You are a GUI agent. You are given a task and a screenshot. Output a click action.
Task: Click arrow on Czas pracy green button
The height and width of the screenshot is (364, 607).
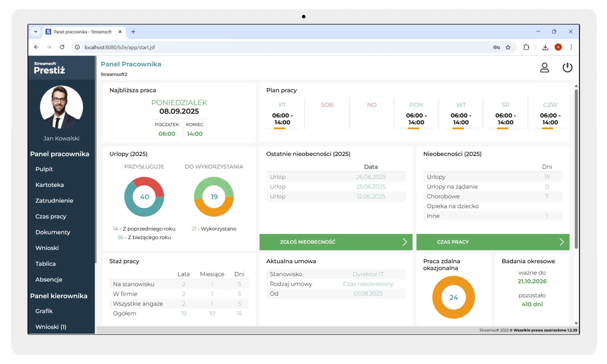pos(561,242)
